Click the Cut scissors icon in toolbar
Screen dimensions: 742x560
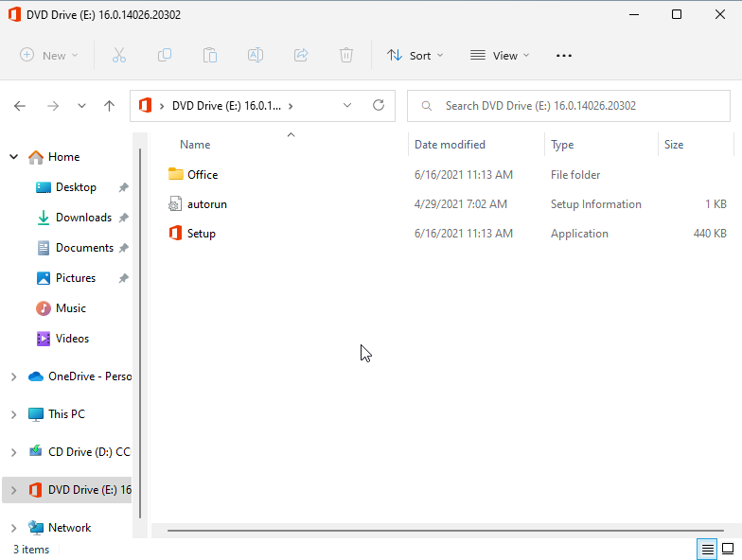tap(119, 56)
